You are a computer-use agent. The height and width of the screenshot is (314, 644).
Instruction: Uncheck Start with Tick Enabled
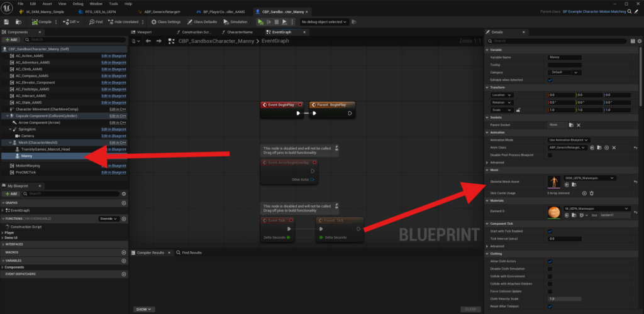point(550,231)
